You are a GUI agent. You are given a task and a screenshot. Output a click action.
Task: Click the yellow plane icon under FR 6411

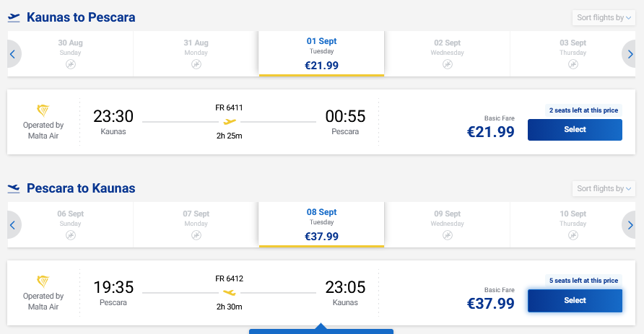tap(230, 121)
